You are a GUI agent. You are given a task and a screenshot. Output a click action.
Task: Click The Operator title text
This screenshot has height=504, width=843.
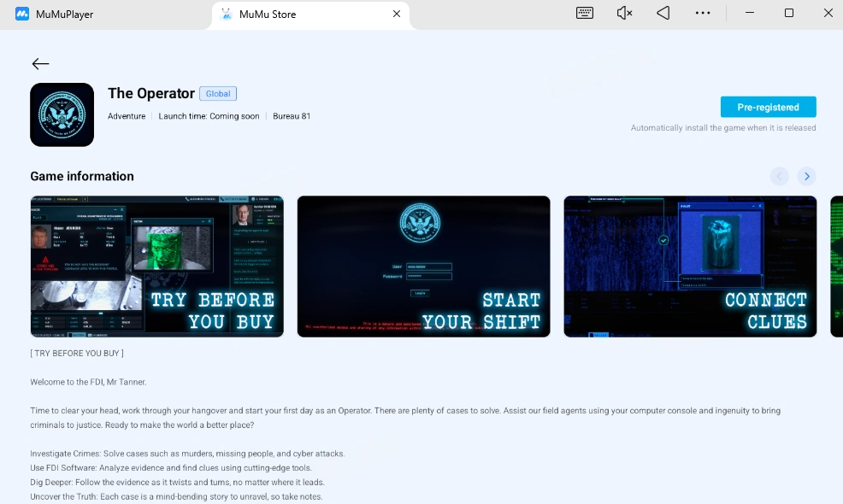click(x=151, y=93)
